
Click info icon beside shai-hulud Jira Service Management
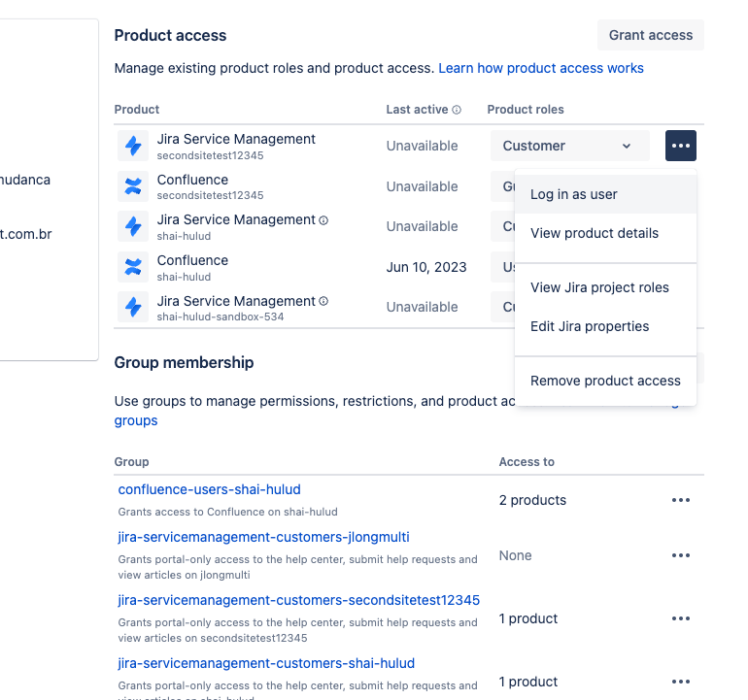(x=323, y=220)
